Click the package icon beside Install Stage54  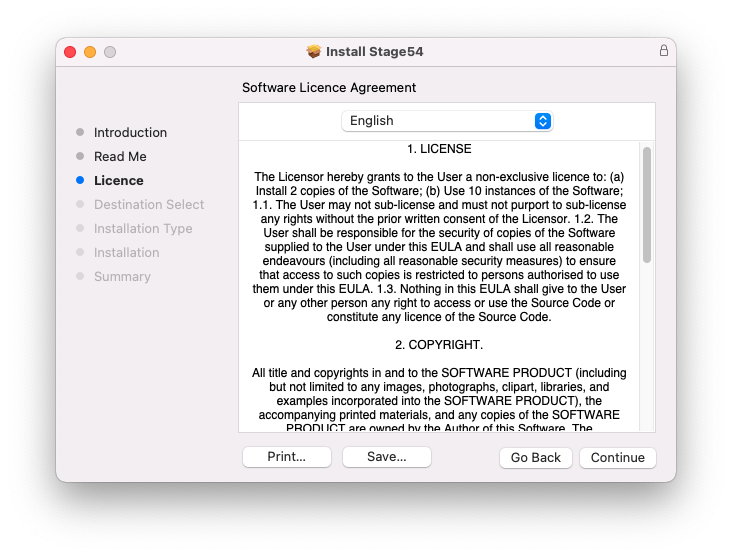(314, 51)
